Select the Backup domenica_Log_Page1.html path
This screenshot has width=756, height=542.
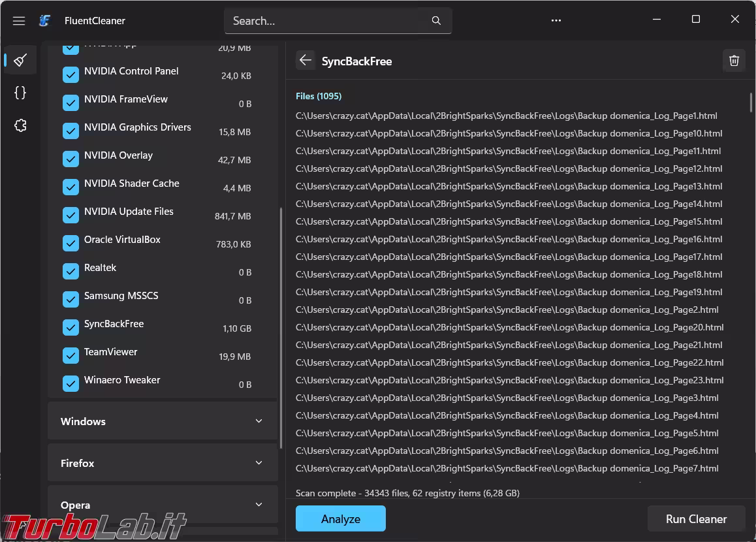point(506,116)
